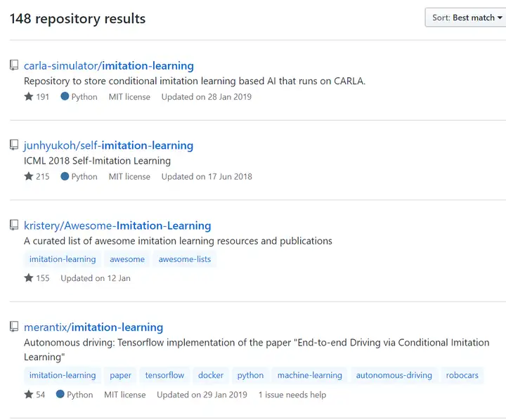Click the awesome-lists topic tag

click(x=184, y=259)
